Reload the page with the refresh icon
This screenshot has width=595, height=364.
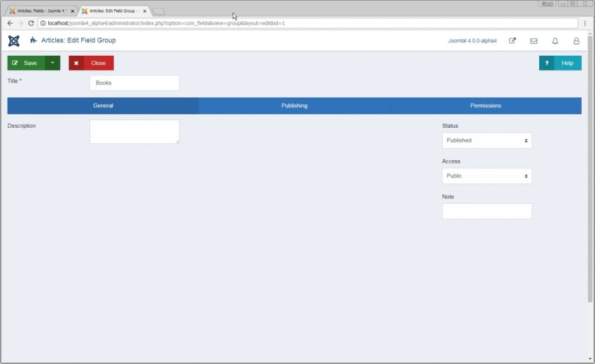[31, 23]
